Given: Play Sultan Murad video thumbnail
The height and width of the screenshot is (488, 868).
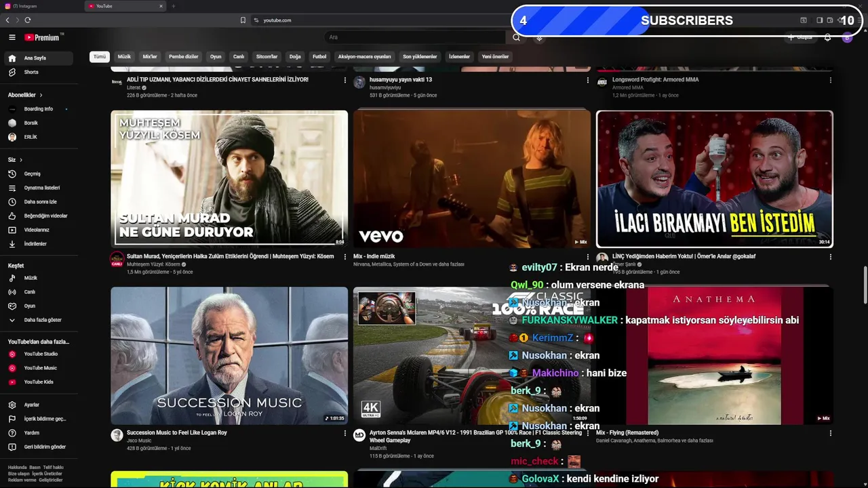Looking at the screenshot, I should pyautogui.click(x=229, y=179).
